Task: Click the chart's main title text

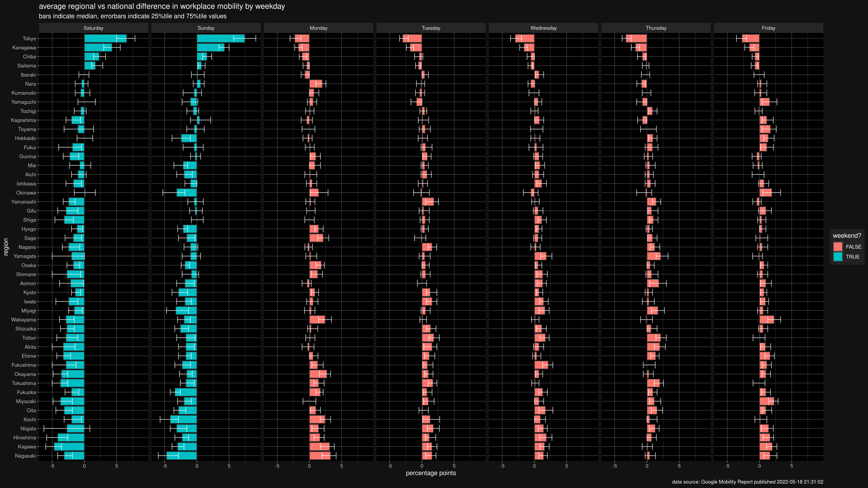Action: coord(162,6)
